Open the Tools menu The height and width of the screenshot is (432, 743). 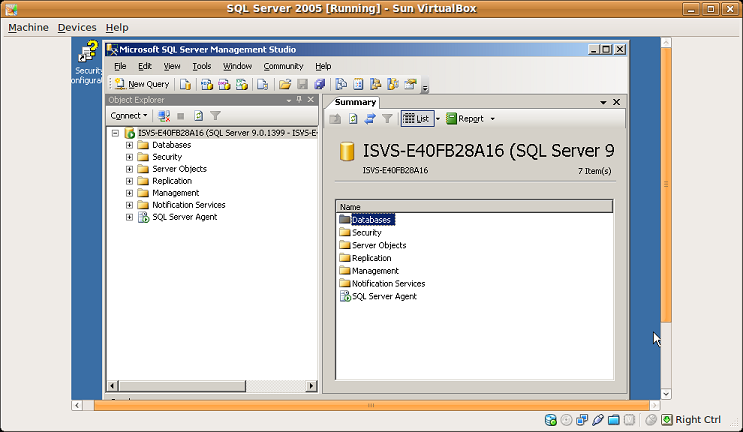pos(201,66)
